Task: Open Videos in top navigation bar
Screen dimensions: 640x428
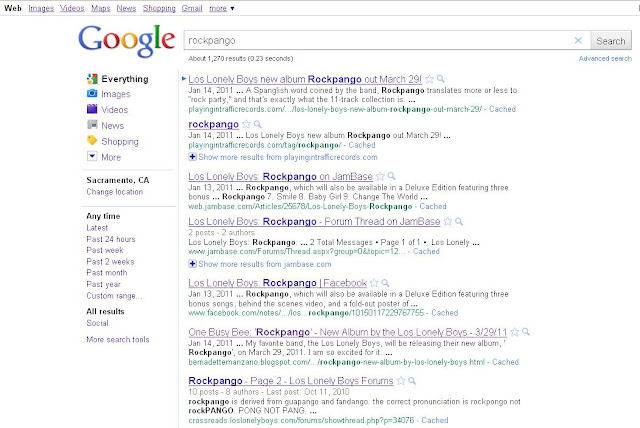Action: 72,8
